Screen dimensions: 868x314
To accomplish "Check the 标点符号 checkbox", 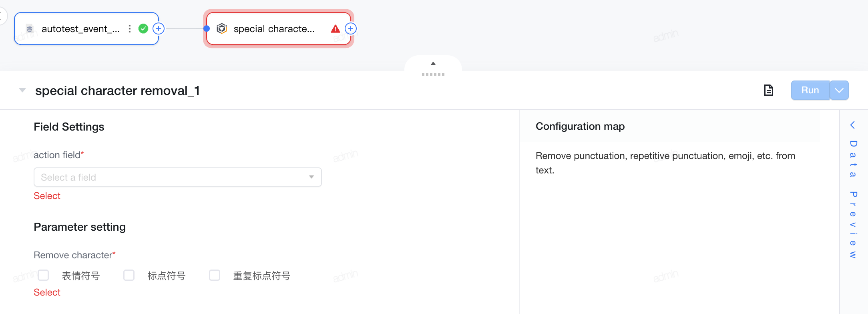I will click(x=129, y=275).
